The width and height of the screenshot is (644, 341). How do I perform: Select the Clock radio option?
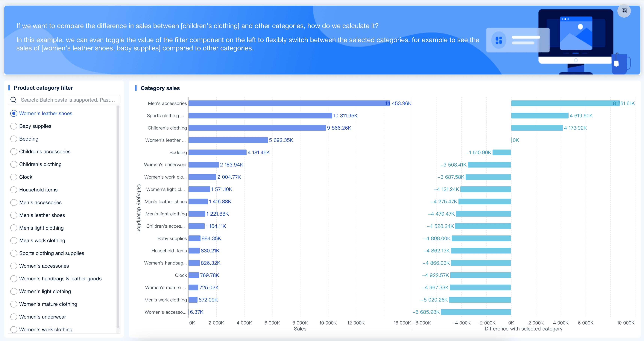click(x=14, y=177)
